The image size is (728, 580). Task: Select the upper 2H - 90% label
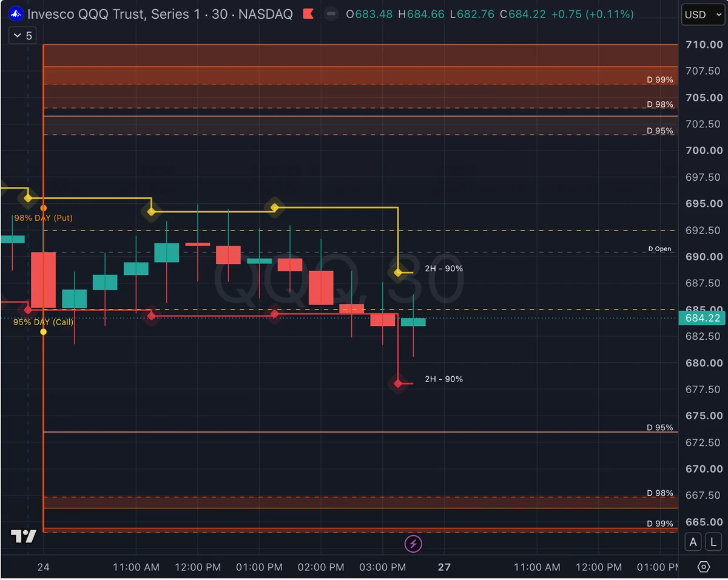(x=443, y=268)
